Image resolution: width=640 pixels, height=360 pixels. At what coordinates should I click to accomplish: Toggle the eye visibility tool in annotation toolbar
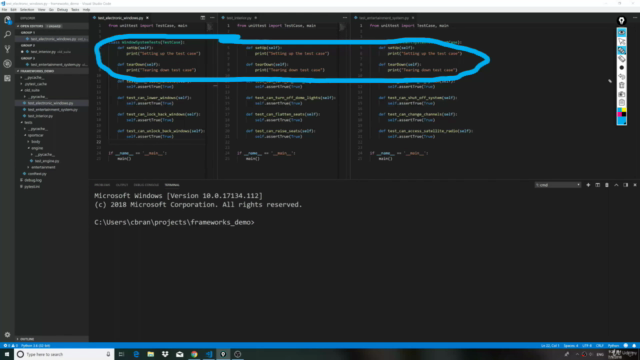(621, 32)
